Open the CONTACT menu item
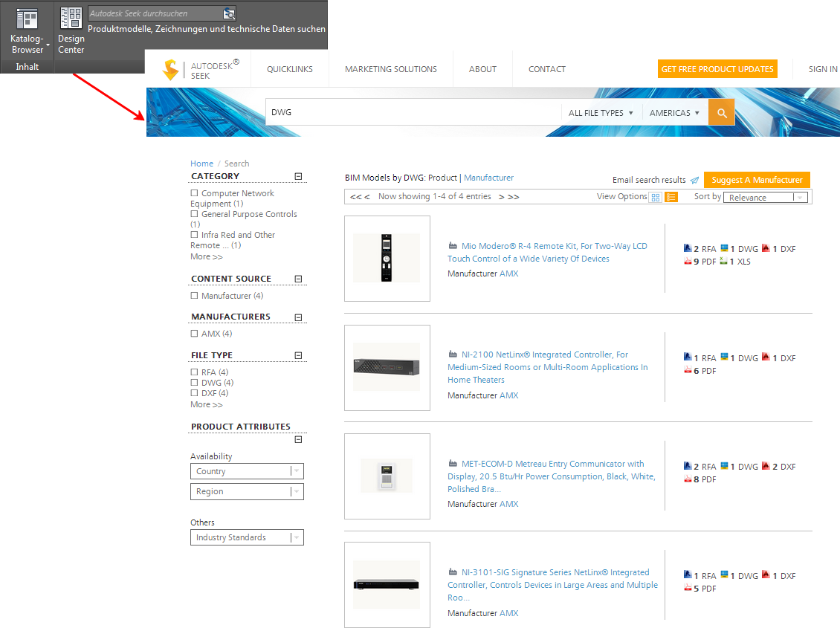Viewport: 840px width, 628px height. (x=547, y=69)
